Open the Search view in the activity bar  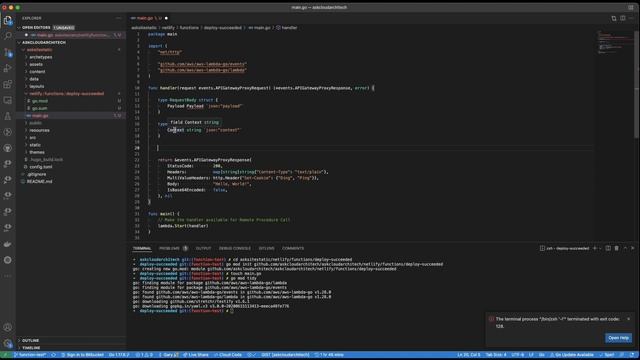tap(8, 36)
